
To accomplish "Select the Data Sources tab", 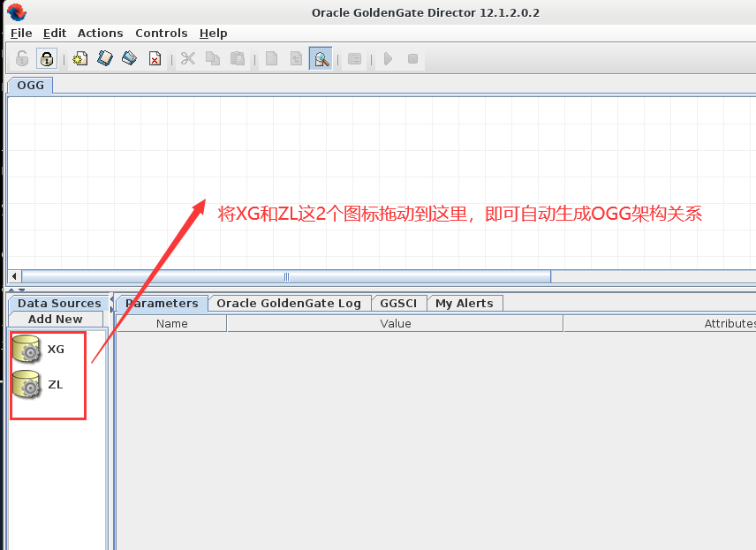I will tap(59, 303).
